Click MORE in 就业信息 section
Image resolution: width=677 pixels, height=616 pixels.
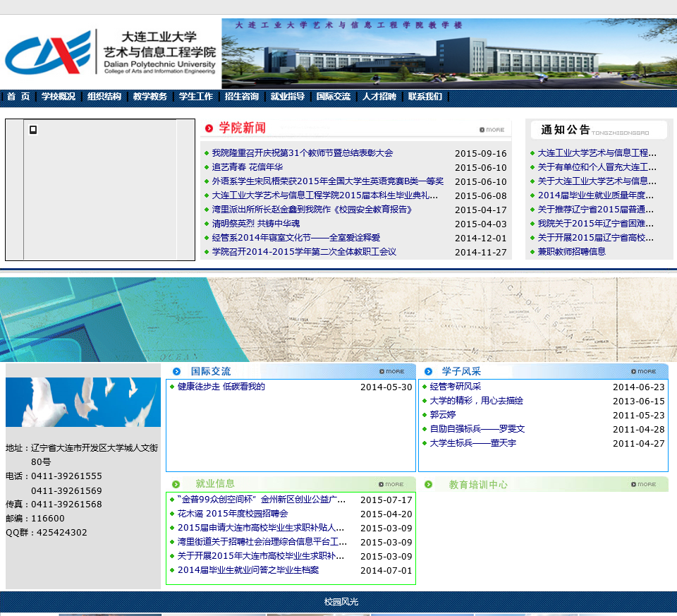point(391,484)
